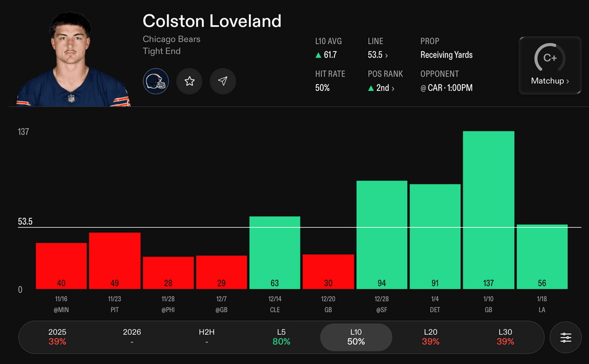The width and height of the screenshot is (589, 364).
Task: Click the 50% hit rate value
Action: (x=322, y=88)
